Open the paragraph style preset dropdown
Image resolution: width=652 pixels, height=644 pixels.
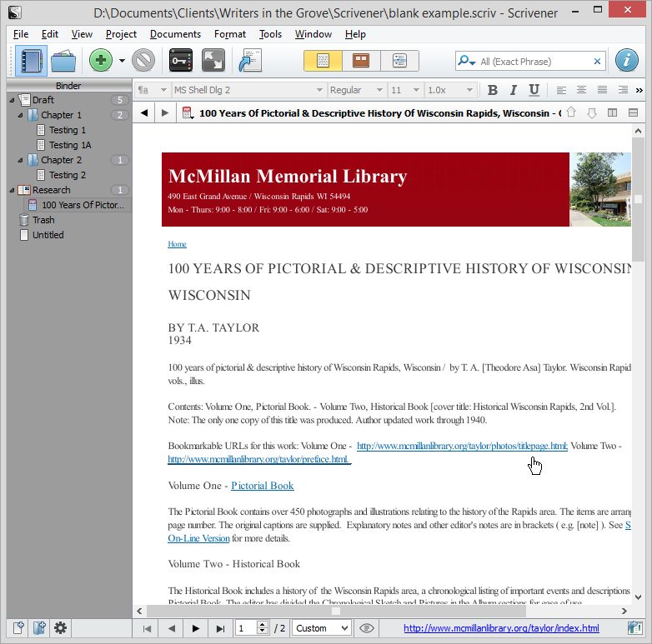click(x=153, y=90)
